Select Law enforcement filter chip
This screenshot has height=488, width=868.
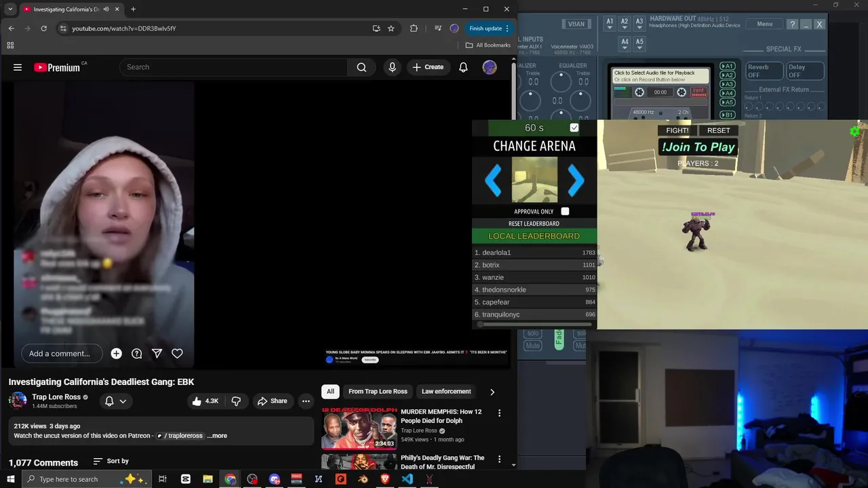(446, 391)
